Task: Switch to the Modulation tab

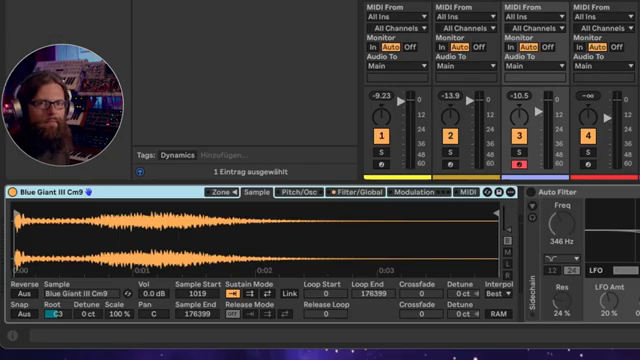Action: click(x=419, y=192)
